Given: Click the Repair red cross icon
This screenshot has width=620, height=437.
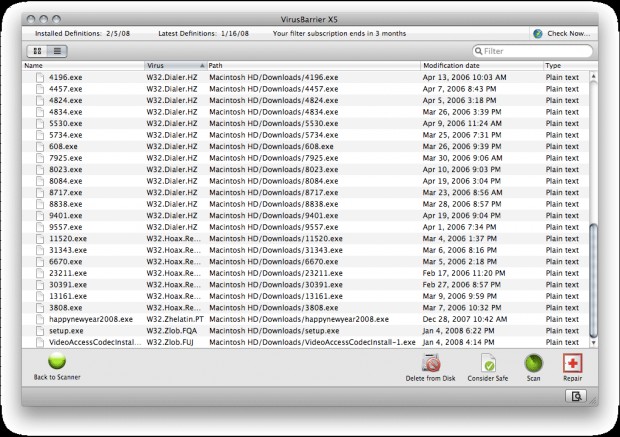Looking at the screenshot, I should click(572, 363).
